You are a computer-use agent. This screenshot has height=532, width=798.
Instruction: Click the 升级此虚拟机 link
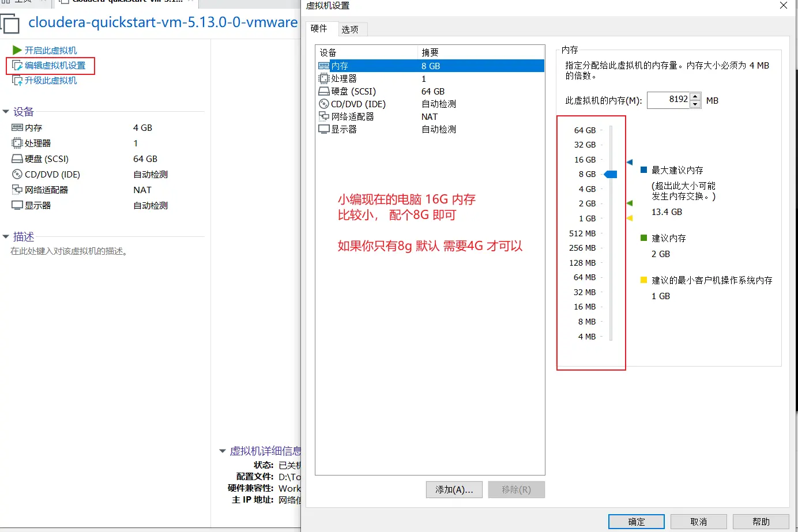click(51, 81)
